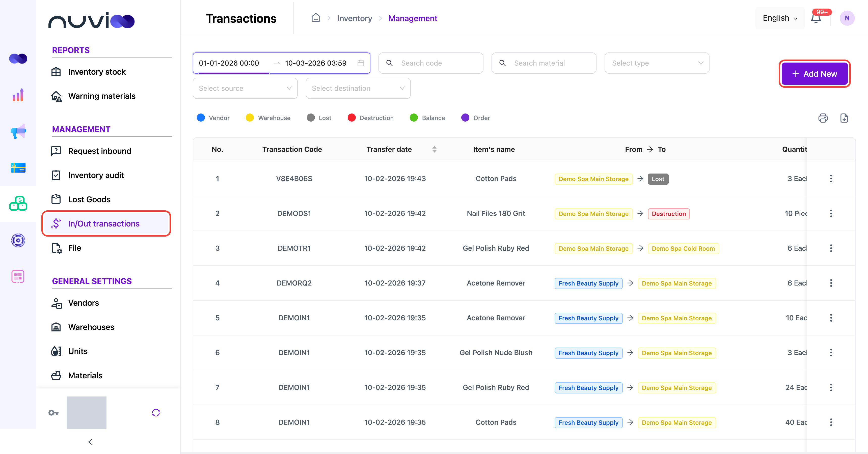Open the Warning materials menu item
Image resolution: width=868 pixels, height=454 pixels.
[101, 96]
